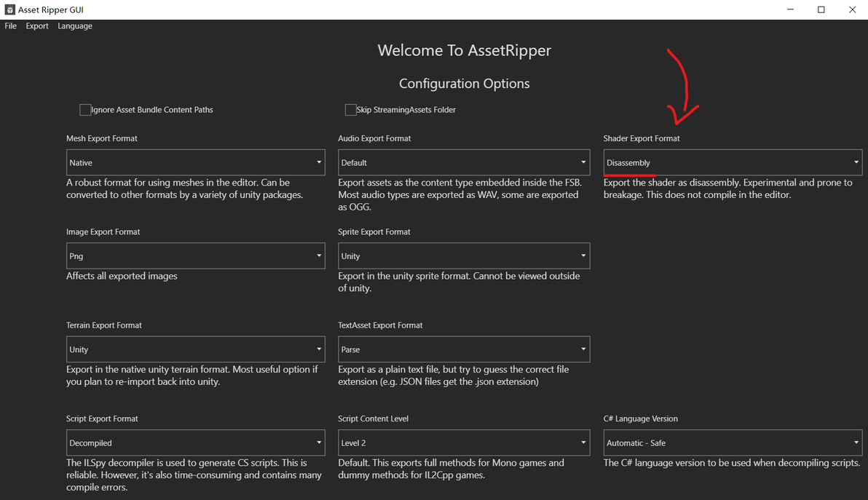Maximize the Asset Ripper window

[821, 9]
